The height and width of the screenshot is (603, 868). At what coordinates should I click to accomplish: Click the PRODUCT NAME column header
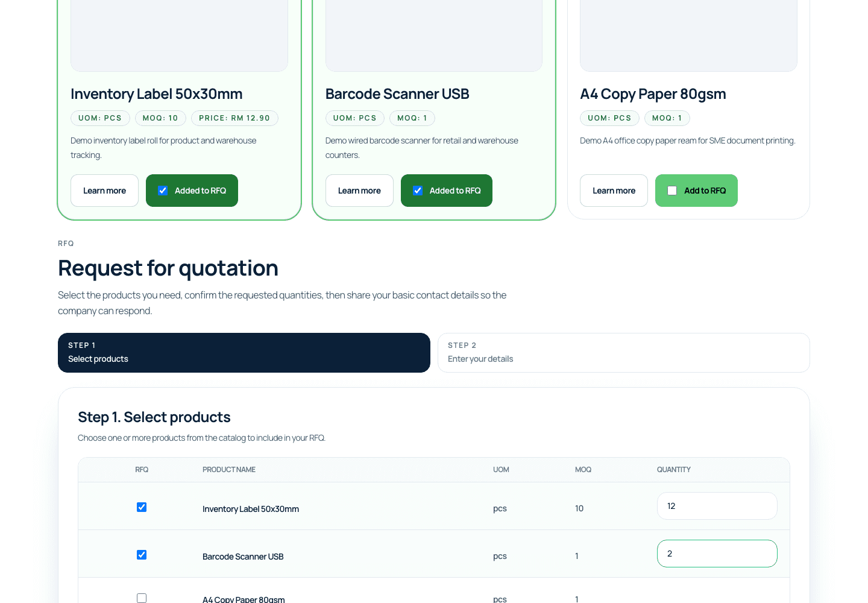click(229, 470)
